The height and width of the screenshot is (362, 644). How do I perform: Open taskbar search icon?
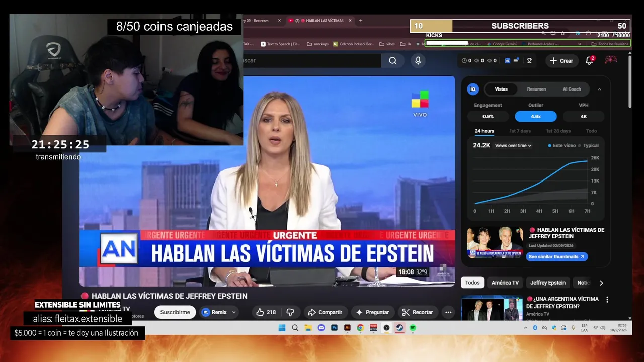(295, 328)
